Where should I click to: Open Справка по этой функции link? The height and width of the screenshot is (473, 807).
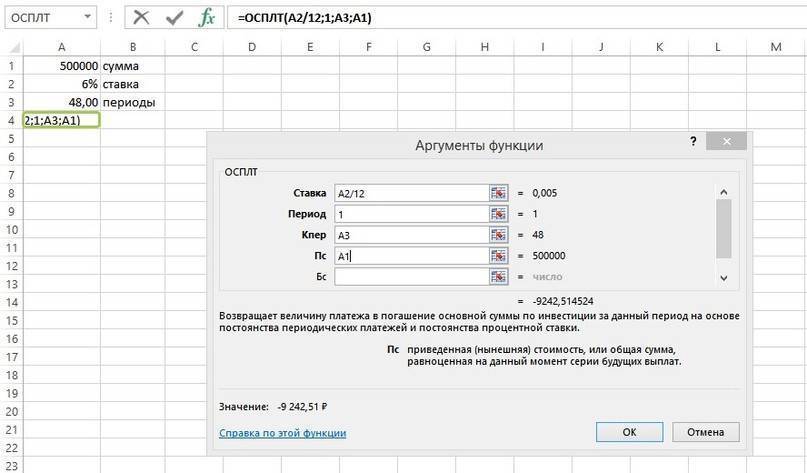click(x=282, y=433)
